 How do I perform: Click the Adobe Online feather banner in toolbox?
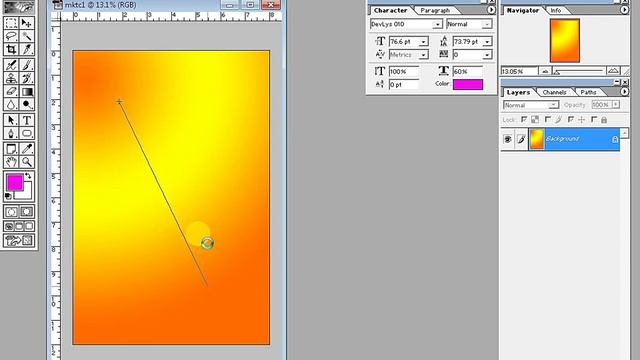[x=19, y=7]
